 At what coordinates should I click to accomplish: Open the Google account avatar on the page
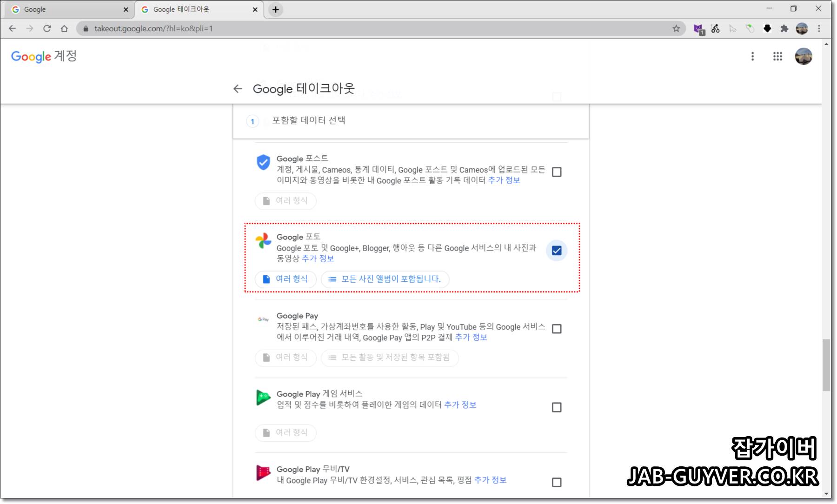point(803,56)
